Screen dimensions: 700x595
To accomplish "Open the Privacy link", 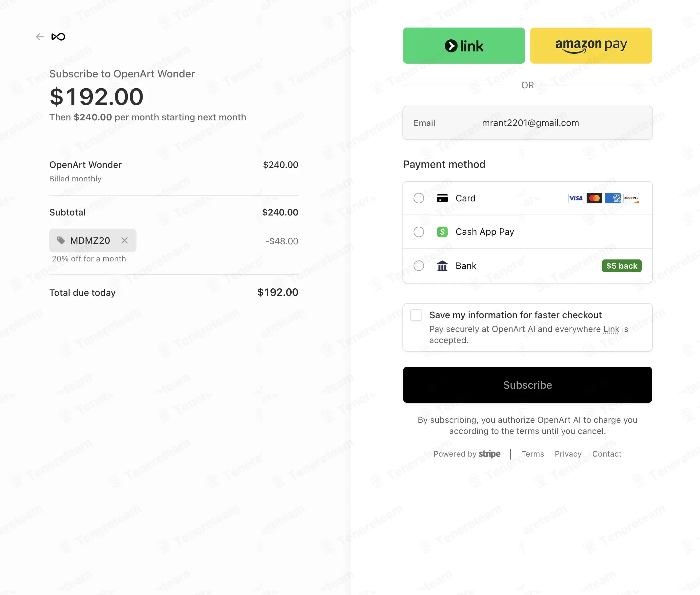I will point(568,454).
